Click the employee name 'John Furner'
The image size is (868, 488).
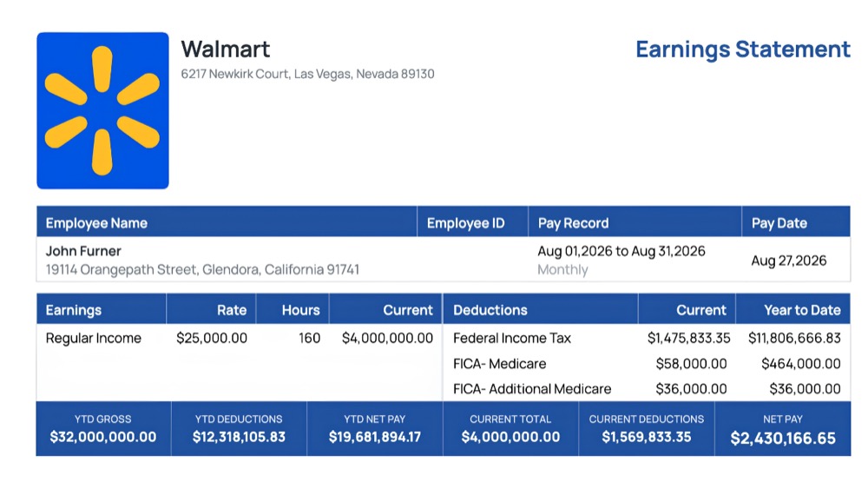click(83, 251)
